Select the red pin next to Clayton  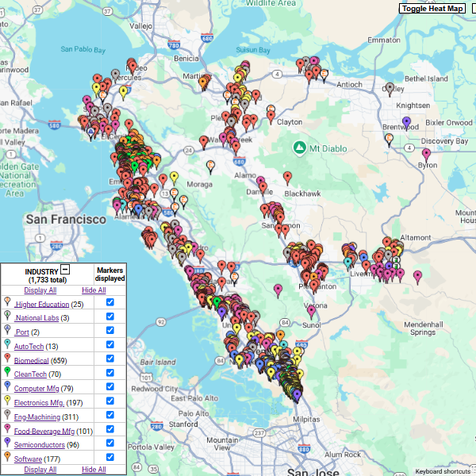point(271,117)
